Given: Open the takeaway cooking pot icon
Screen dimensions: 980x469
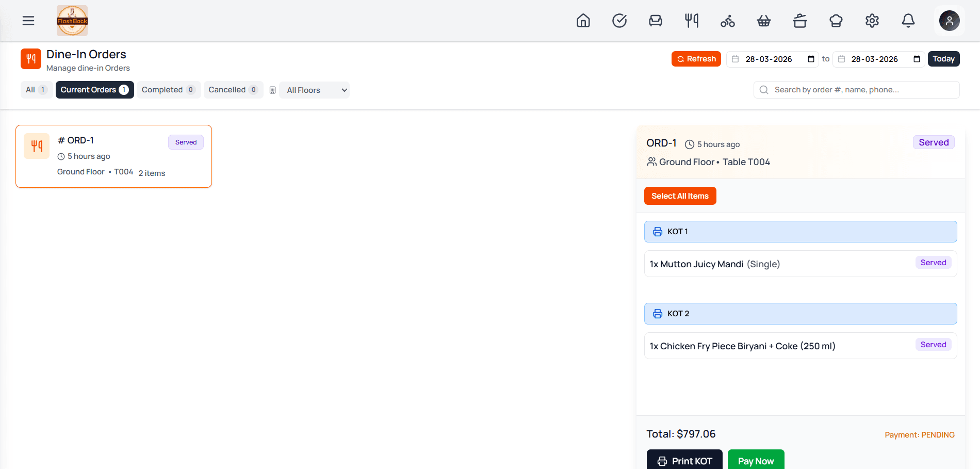Looking at the screenshot, I should 800,21.
